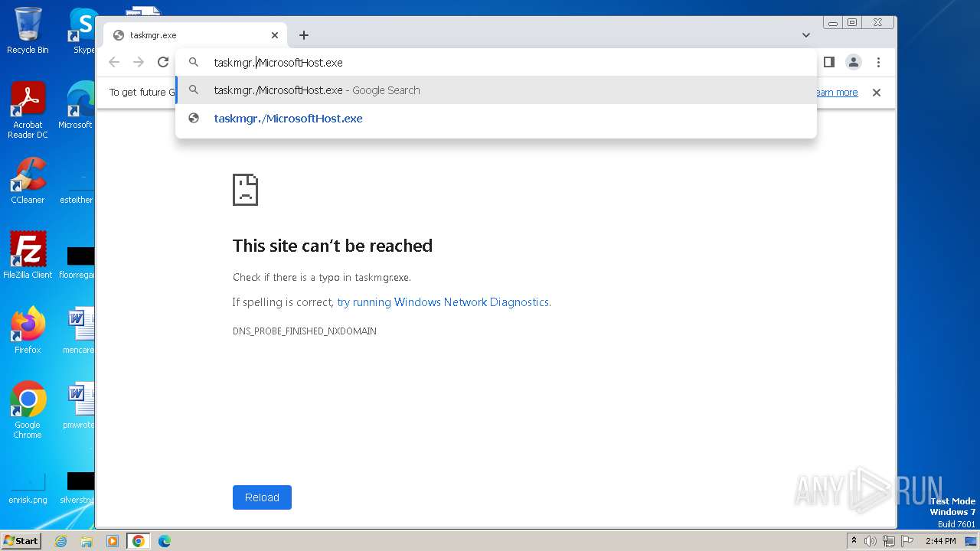The image size is (980, 551).
Task: Open the Microsoft Edge desktop shortcut
Action: tap(77, 106)
